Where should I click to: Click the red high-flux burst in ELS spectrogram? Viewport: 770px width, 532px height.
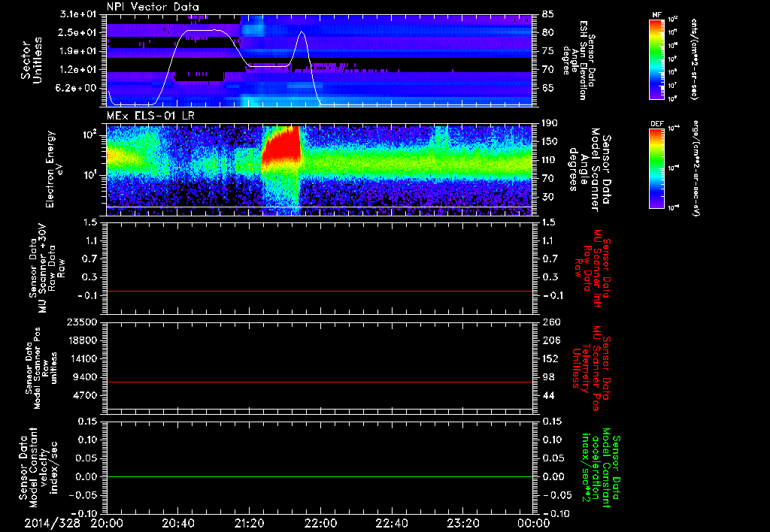[x=281, y=147]
